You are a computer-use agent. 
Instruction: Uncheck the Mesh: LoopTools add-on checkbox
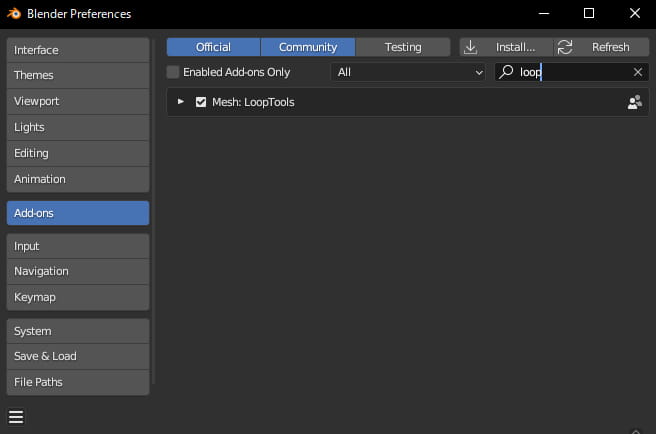click(201, 102)
